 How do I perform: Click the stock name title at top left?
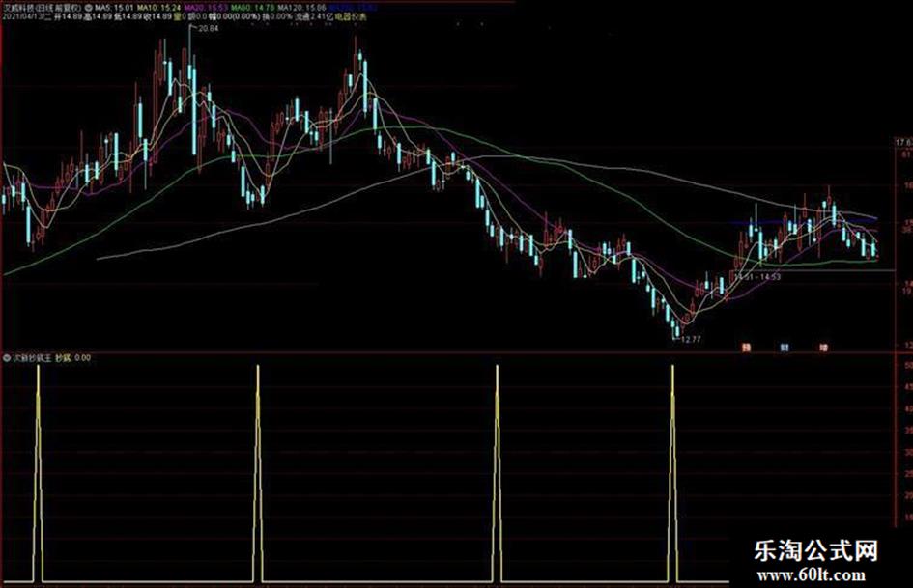pos(43,8)
